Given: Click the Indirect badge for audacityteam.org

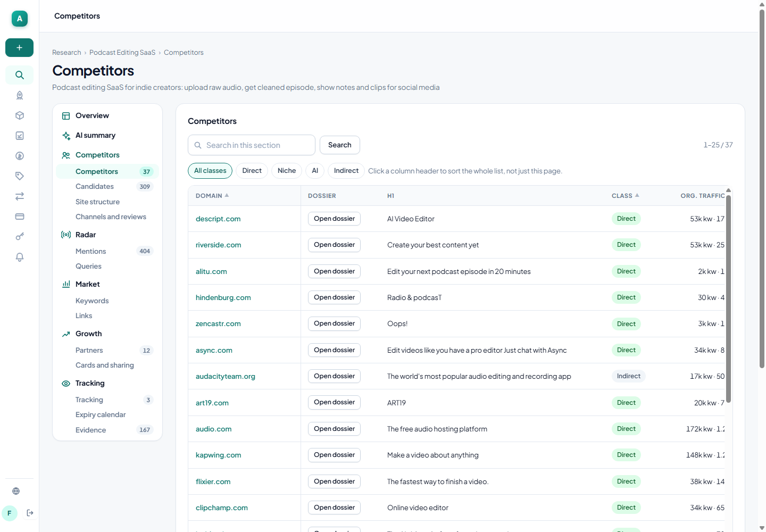Looking at the screenshot, I should pos(629,376).
